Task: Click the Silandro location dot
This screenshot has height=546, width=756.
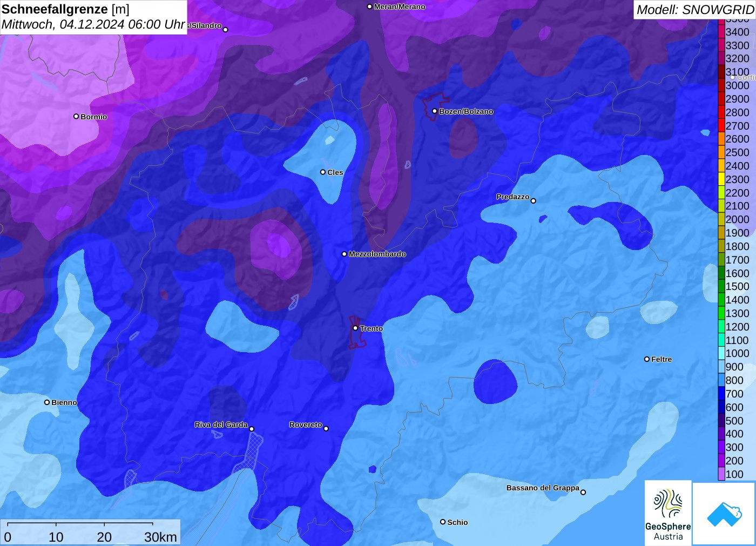Action: click(226, 30)
